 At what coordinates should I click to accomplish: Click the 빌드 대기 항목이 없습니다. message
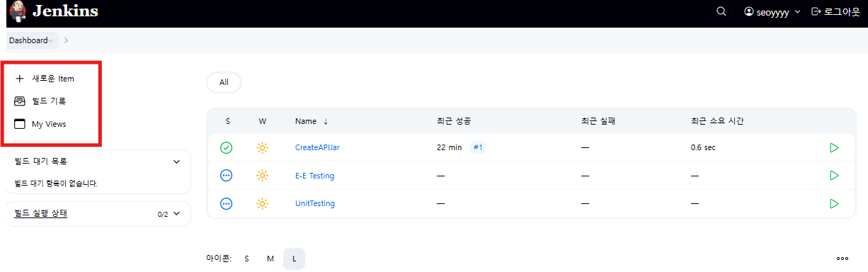56,183
